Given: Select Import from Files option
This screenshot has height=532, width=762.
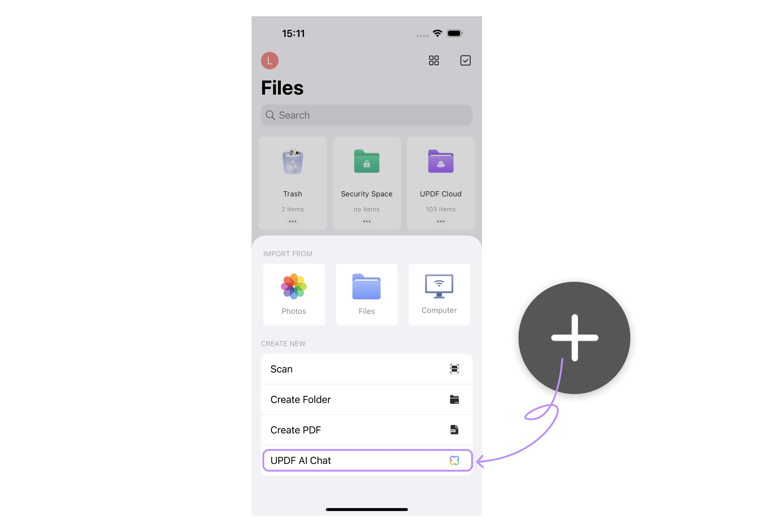Looking at the screenshot, I should click(366, 293).
